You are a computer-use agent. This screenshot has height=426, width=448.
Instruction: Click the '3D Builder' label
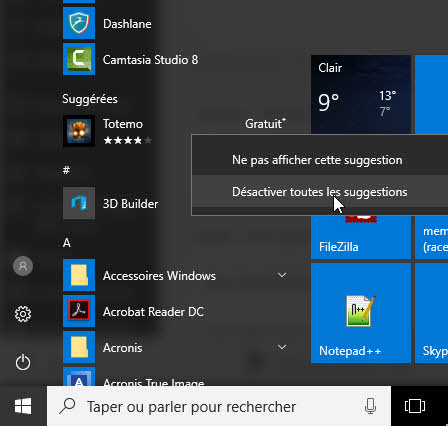click(x=130, y=204)
